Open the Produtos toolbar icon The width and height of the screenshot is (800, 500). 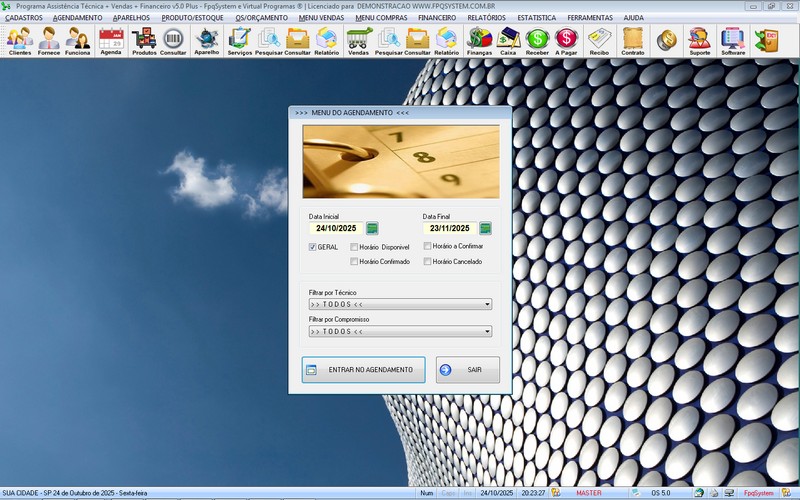144,41
